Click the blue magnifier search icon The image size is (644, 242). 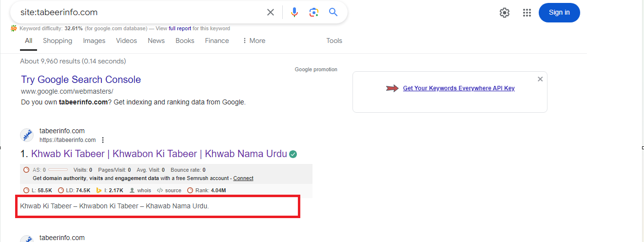click(333, 12)
